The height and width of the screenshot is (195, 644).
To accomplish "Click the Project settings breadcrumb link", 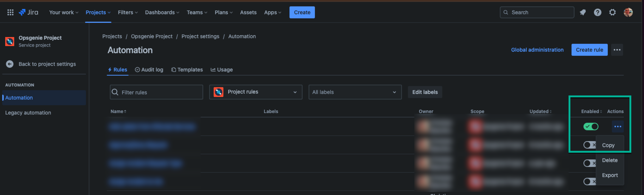I will pyautogui.click(x=200, y=36).
